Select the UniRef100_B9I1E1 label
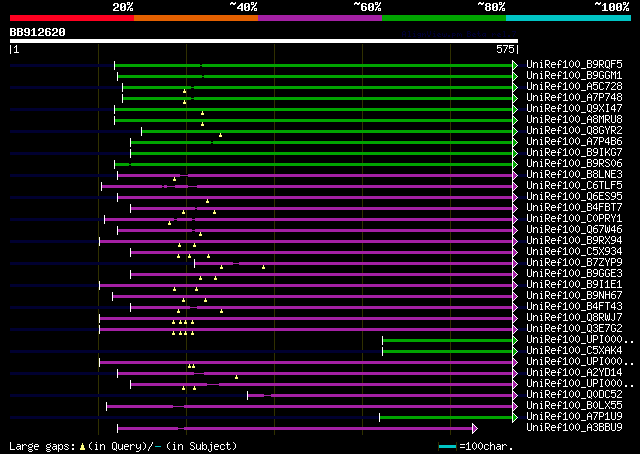Image resolution: width=640 pixels, height=454 pixels. tap(574, 285)
